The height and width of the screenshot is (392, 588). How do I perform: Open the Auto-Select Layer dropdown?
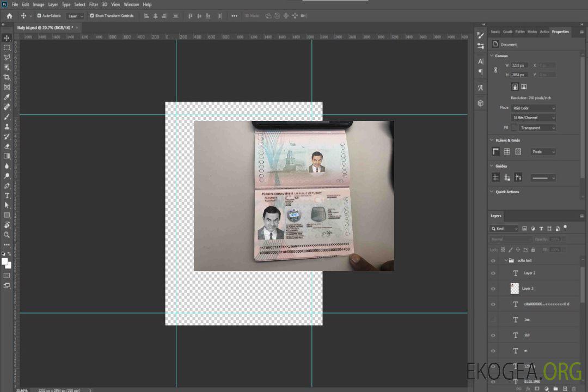[x=75, y=16]
